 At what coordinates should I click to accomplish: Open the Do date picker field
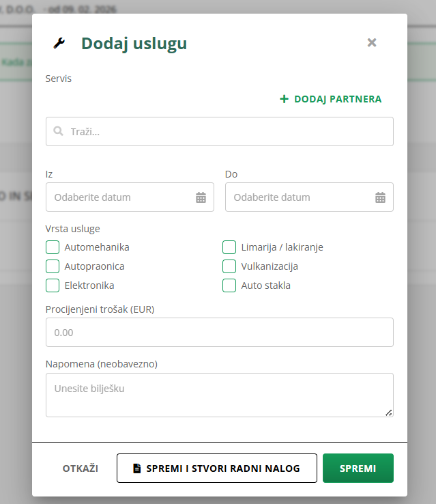(299, 197)
